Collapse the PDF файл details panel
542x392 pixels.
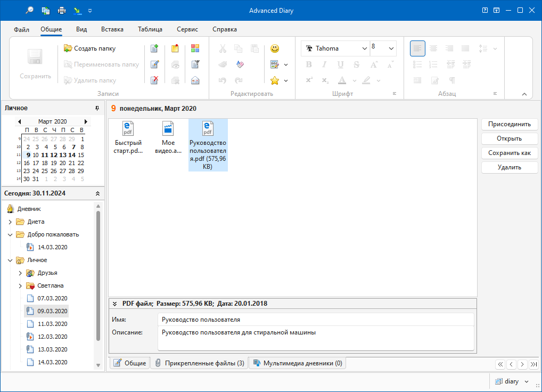pos(115,304)
